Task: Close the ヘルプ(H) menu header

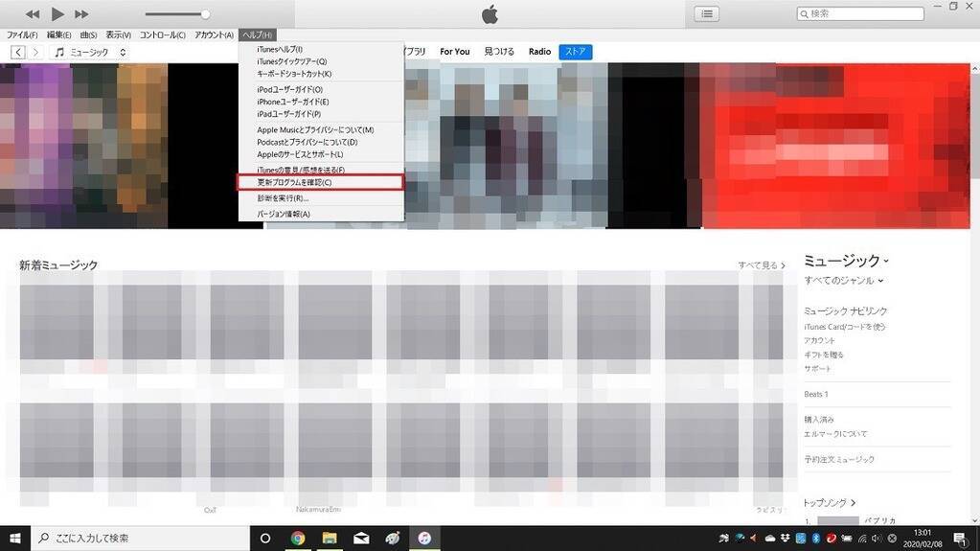Action: [x=257, y=35]
